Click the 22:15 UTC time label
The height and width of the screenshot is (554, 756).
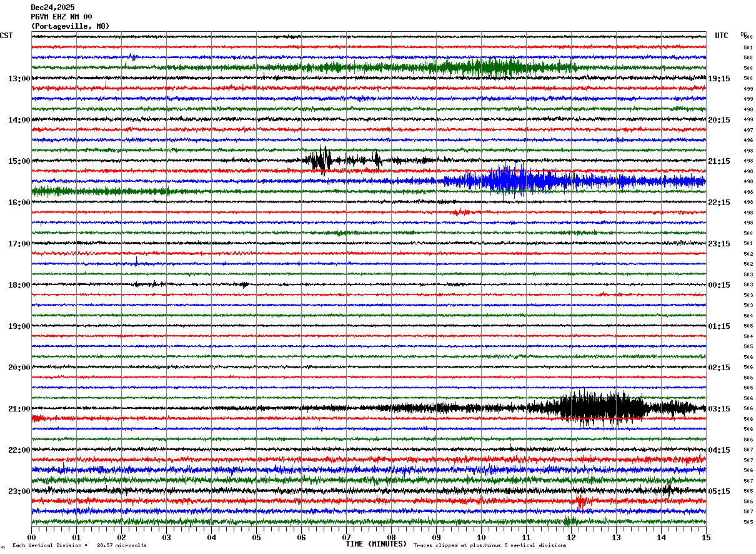[719, 203]
